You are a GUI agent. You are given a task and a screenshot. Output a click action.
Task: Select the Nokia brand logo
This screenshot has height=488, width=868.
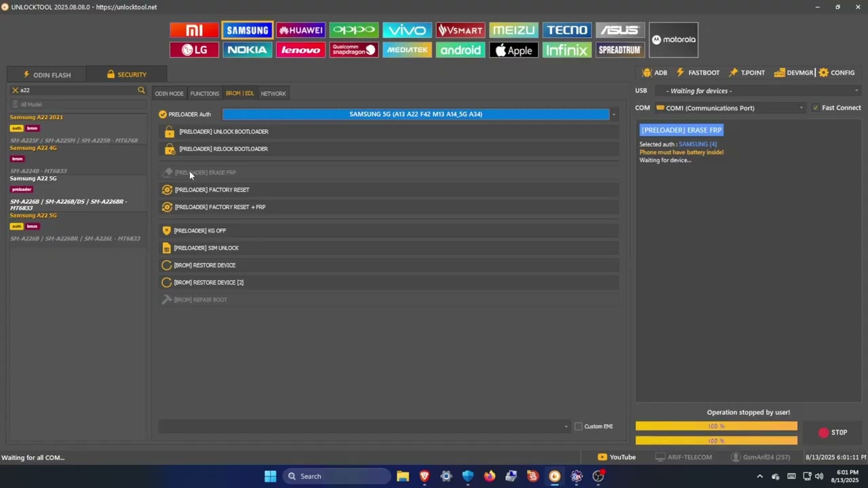(248, 50)
